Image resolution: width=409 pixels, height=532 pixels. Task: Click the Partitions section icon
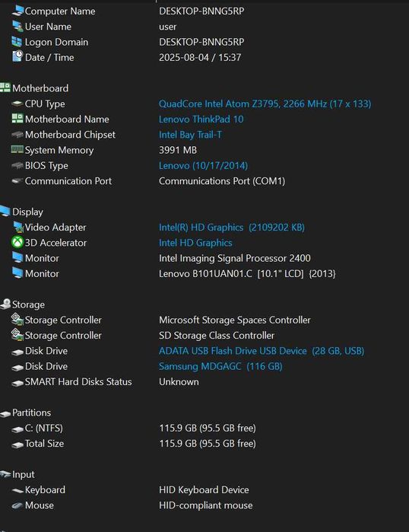pos(5,414)
